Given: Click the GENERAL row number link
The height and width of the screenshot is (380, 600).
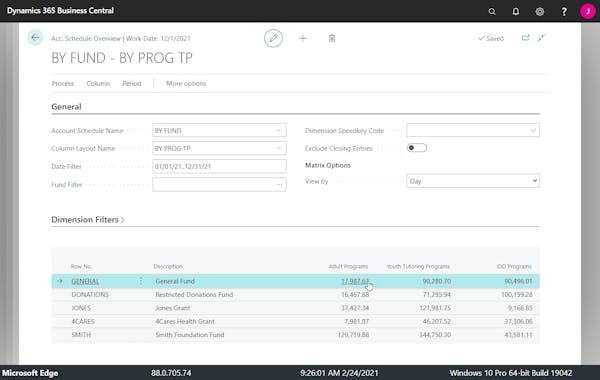Looking at the screenshot, I should pos(85,281).
